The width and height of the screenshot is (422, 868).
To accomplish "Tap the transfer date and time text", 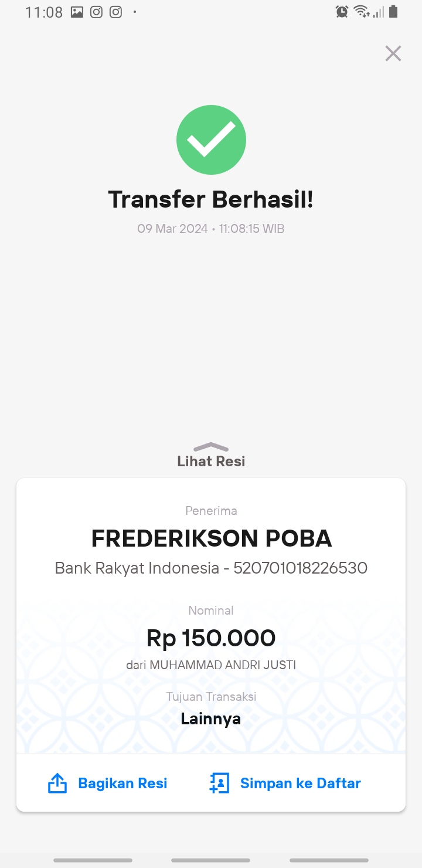I will pyautogui.click(x=211, y=229).
